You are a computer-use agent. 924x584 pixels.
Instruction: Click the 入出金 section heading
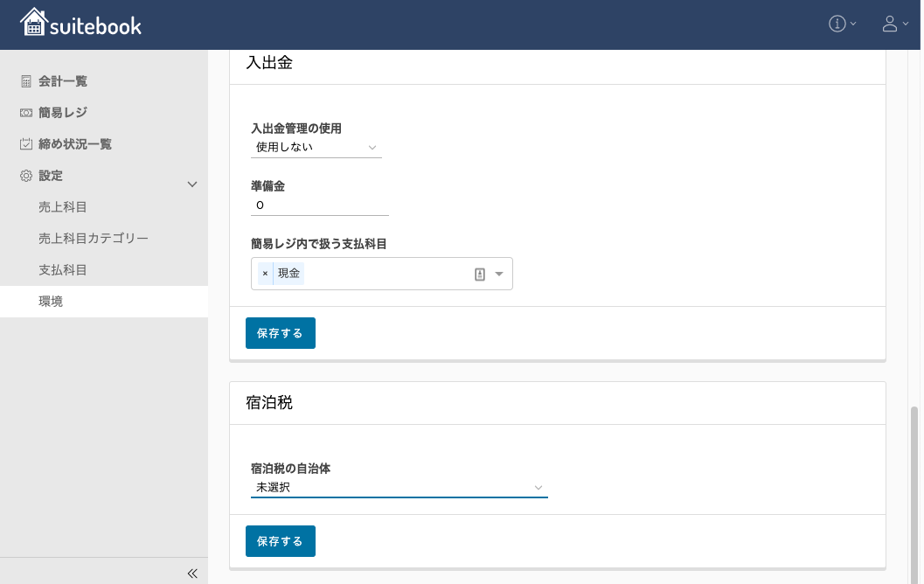pos(269,63)
